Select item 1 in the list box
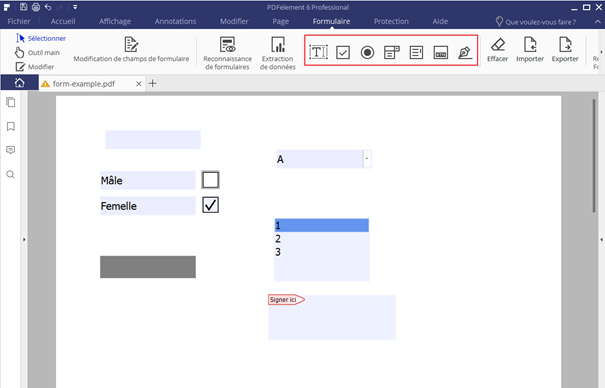The height and width of the screenshot is (388, 605). (x=321, y=225)
